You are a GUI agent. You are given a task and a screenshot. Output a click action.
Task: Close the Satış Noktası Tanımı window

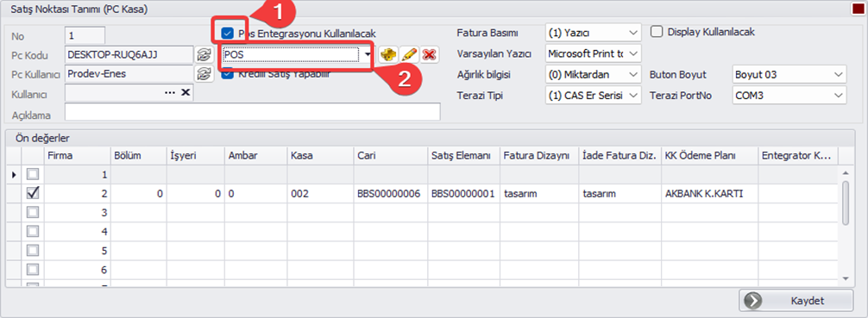coord(859,9)
